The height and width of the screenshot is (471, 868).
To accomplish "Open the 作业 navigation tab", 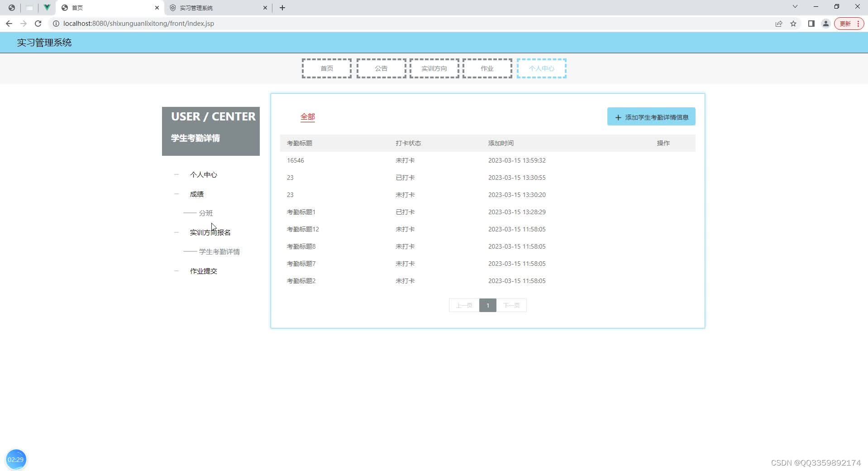I will (487, 68).
